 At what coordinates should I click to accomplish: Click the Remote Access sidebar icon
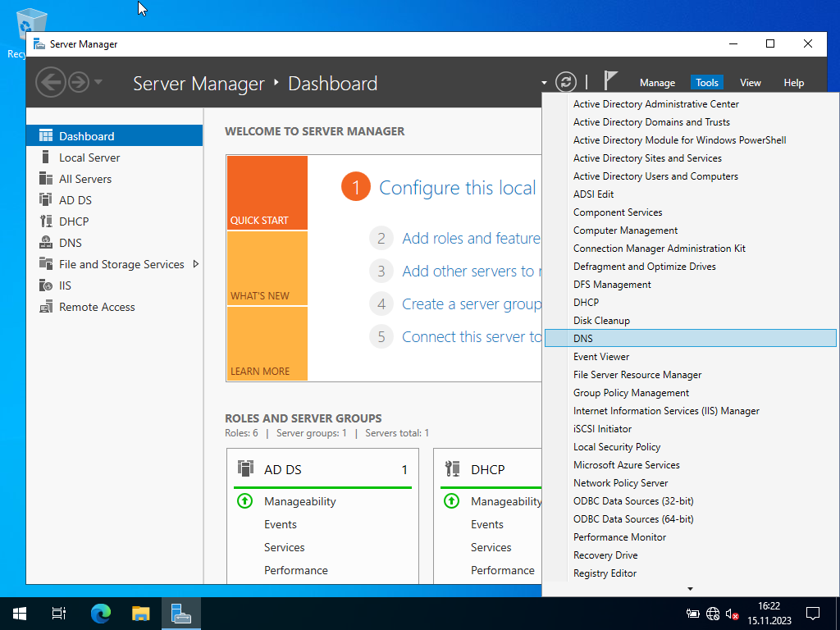tap(46, 307)
